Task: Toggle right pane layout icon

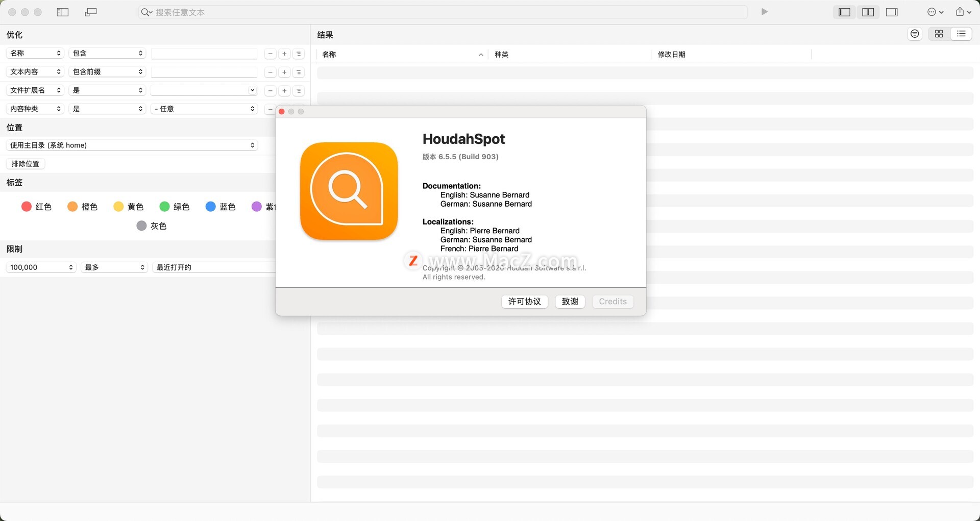Action: (892, 12)
